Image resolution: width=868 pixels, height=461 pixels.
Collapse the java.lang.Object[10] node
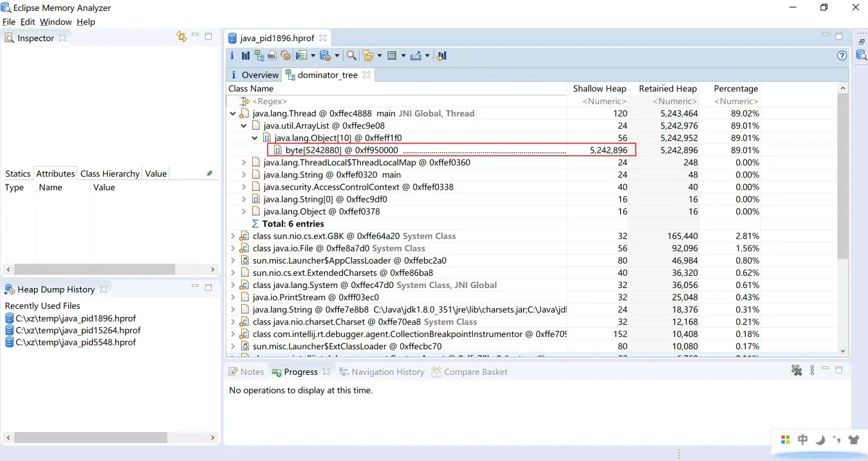point(255,138)
